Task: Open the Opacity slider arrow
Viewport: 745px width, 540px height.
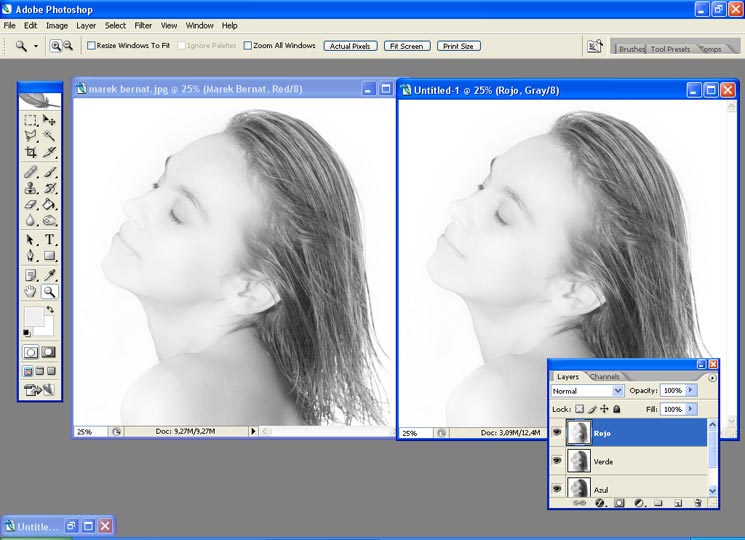Action: (x=690, y=390)
